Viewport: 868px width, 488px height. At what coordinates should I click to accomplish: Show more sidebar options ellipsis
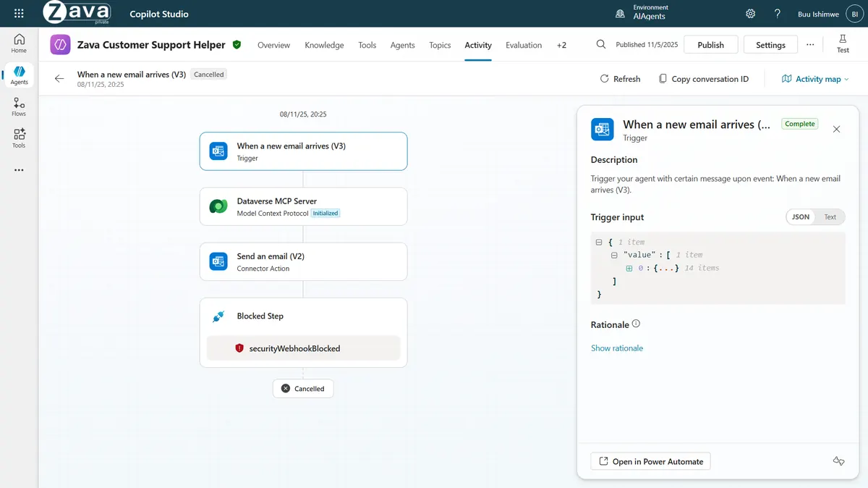(19, 170)
